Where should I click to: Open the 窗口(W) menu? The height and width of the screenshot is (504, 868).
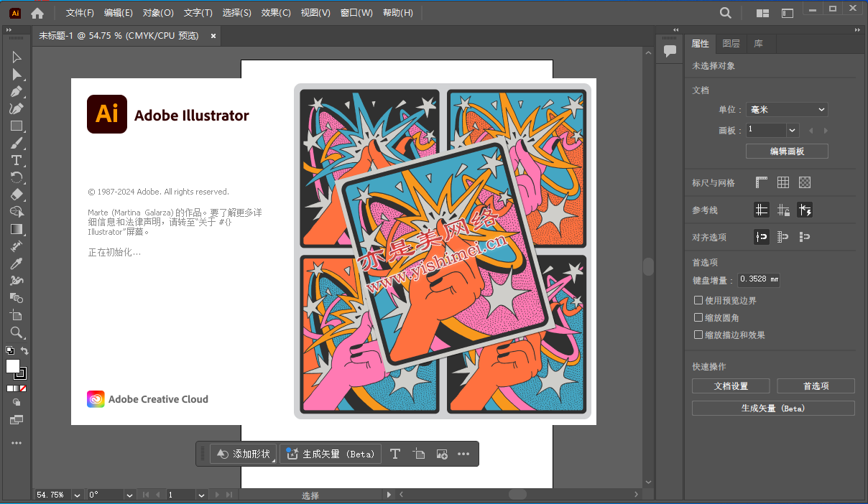[356, 13]
